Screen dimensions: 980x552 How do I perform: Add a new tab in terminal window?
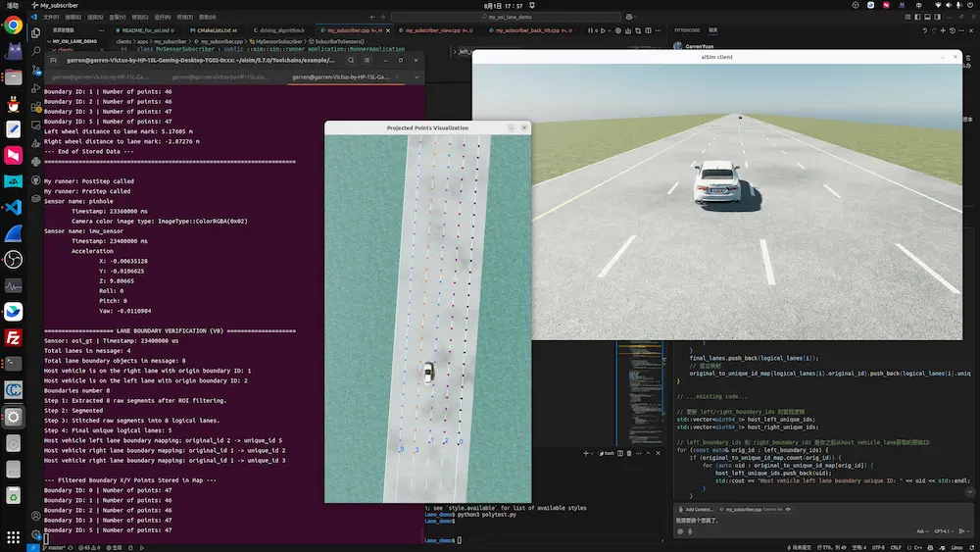pyautogui.click(x=53, y=61)
